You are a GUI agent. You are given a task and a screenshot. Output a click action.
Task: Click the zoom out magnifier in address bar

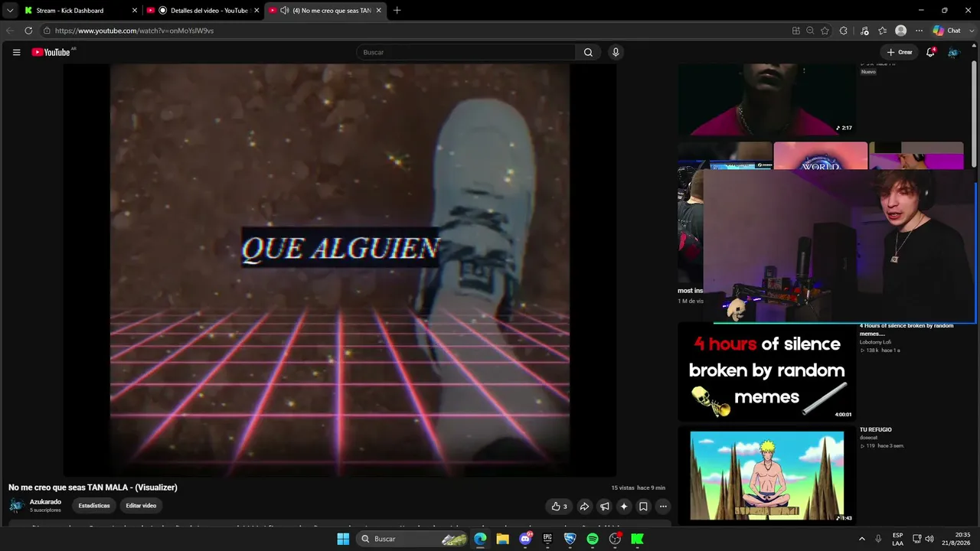click(810, 31)
